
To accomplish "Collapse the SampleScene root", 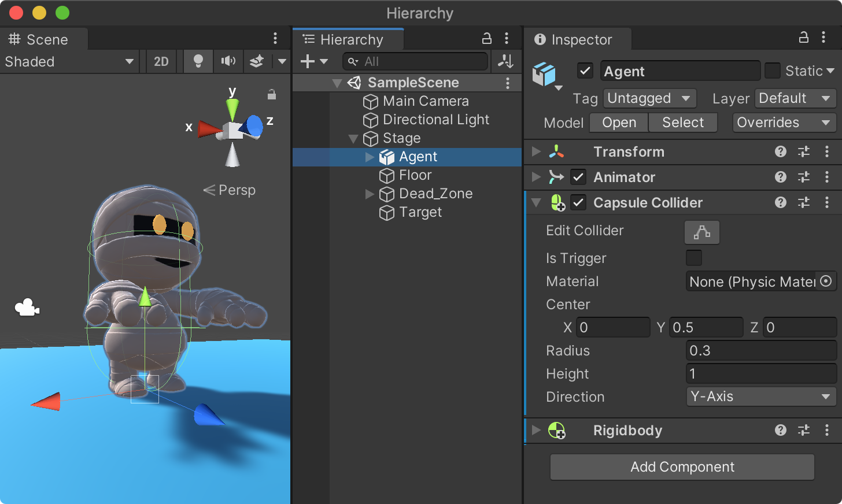I will (337, 83).
